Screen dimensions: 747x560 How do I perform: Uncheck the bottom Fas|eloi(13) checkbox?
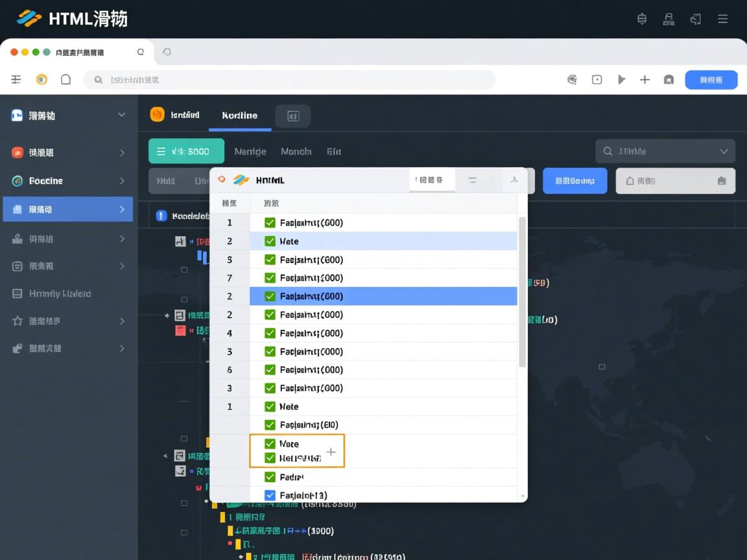[x=270, y=495]
